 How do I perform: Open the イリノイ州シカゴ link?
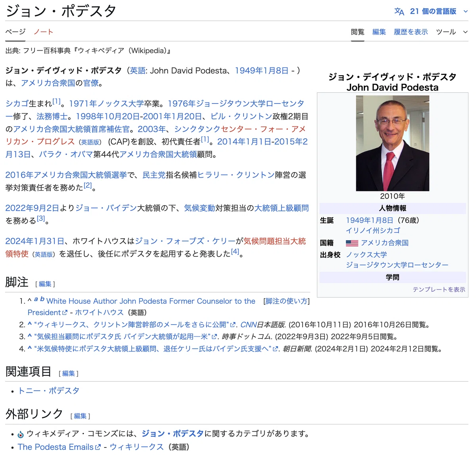373,230
